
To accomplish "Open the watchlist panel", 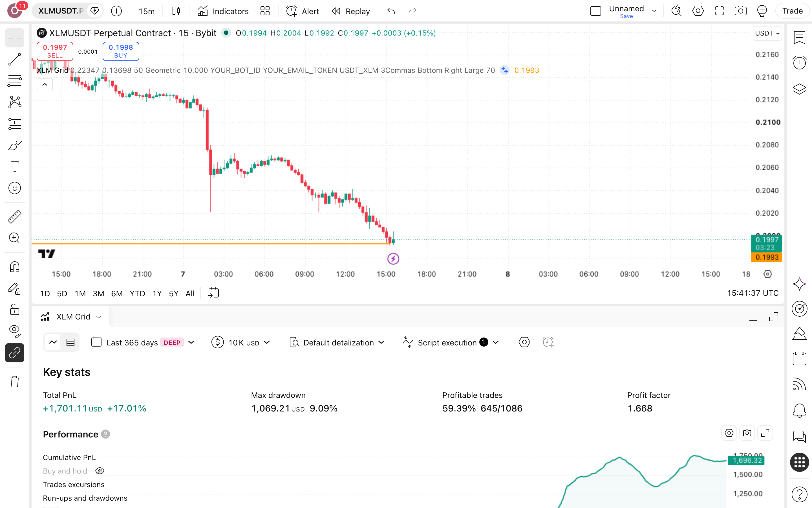I will (799, 37).
